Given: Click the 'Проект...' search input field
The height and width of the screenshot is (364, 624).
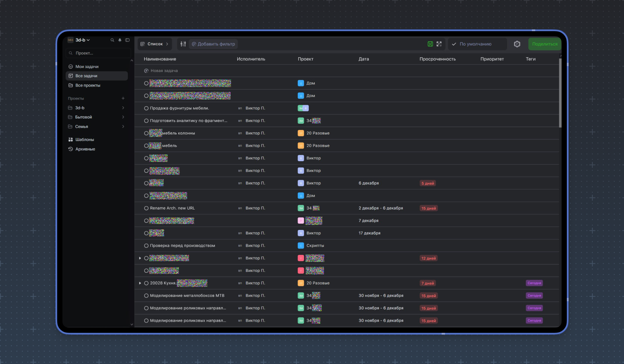Looking at the screenshot, I should 98,53.
